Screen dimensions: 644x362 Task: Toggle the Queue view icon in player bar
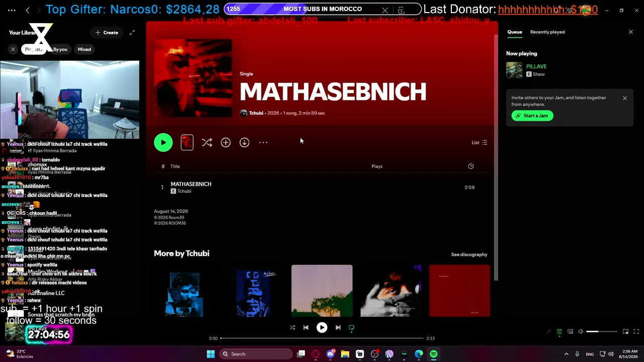tap(559, 332)
